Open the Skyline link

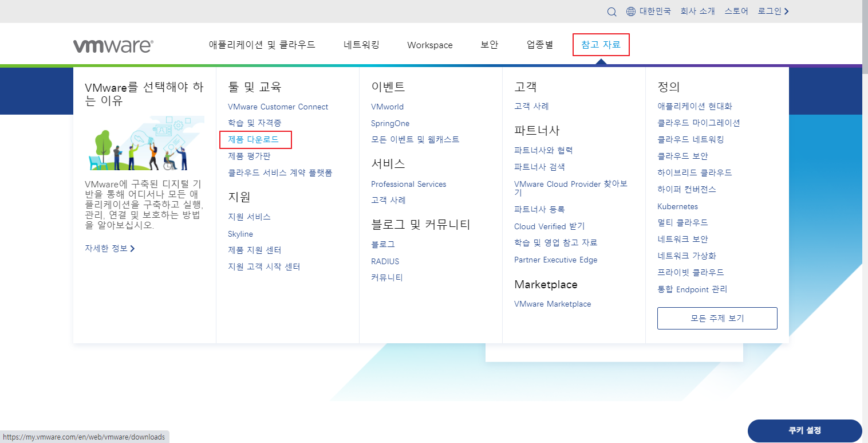(240, 234)
